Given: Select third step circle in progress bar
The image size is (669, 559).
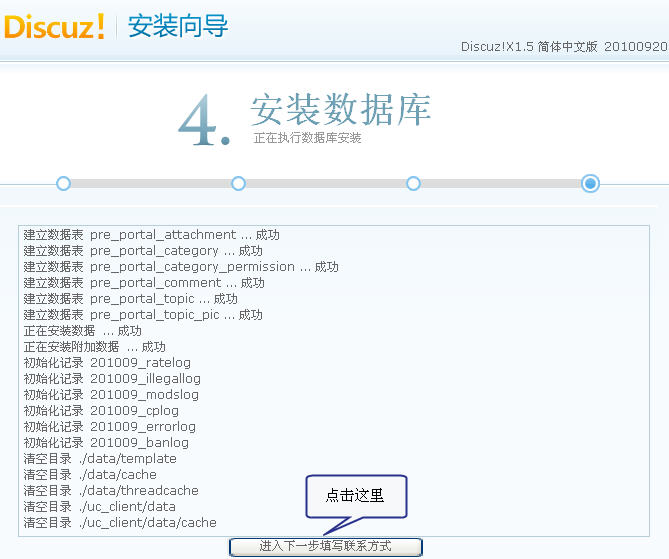Looking at the screenshot, I should [x=413, y=183].
